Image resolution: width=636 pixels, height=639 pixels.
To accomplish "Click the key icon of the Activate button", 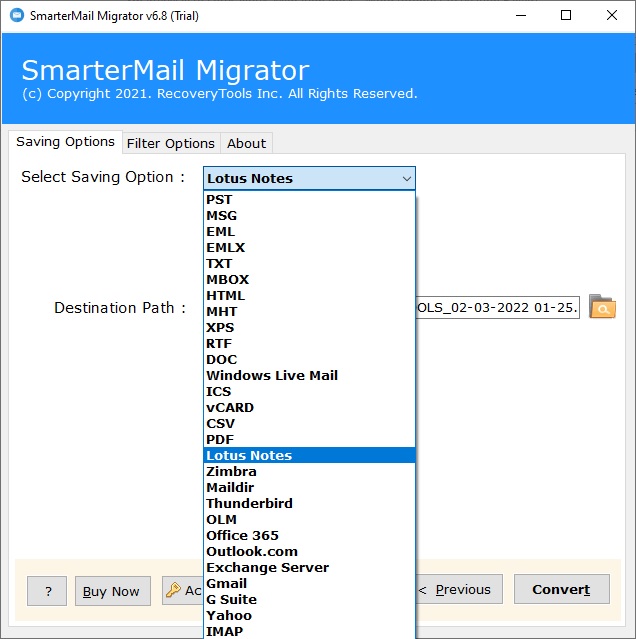I will click(x=173, y=590).
